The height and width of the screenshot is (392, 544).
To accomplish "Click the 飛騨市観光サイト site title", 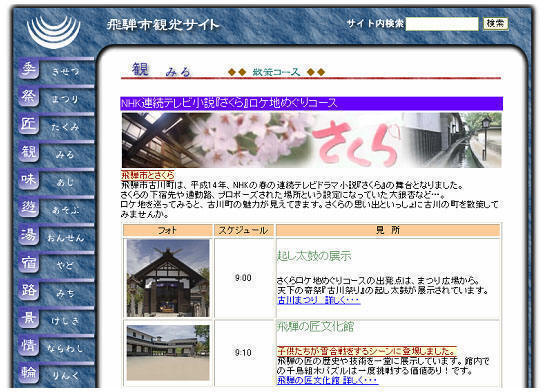I will [x=163, y=25].
